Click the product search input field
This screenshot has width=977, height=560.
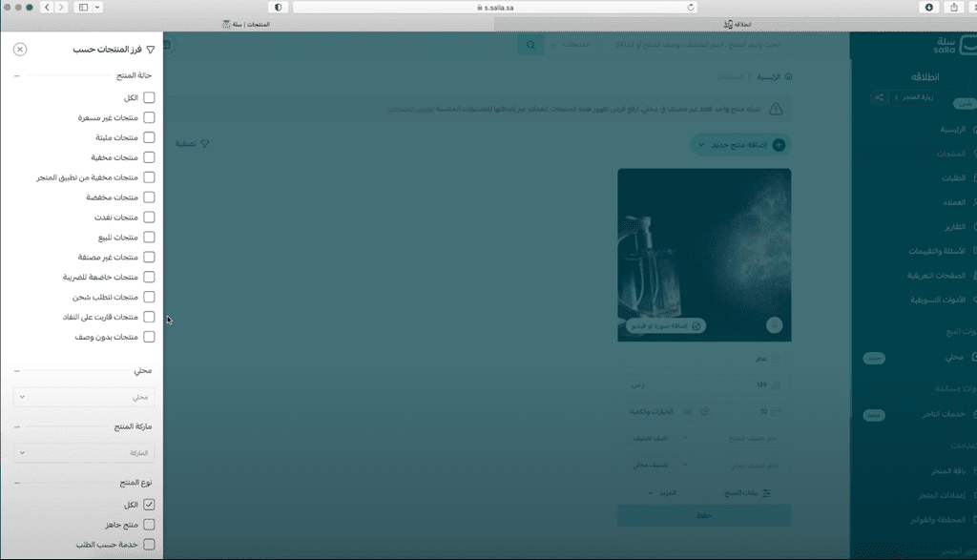[692, 45]
